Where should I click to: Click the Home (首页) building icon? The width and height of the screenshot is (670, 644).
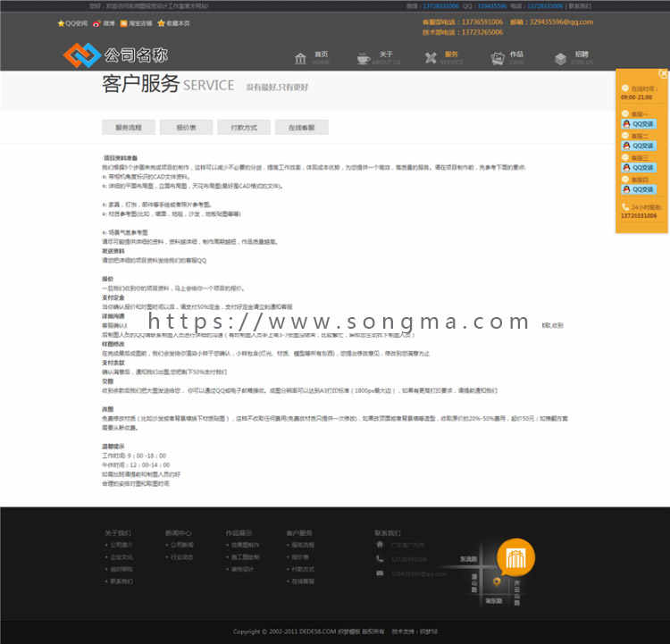coord(300,58)
